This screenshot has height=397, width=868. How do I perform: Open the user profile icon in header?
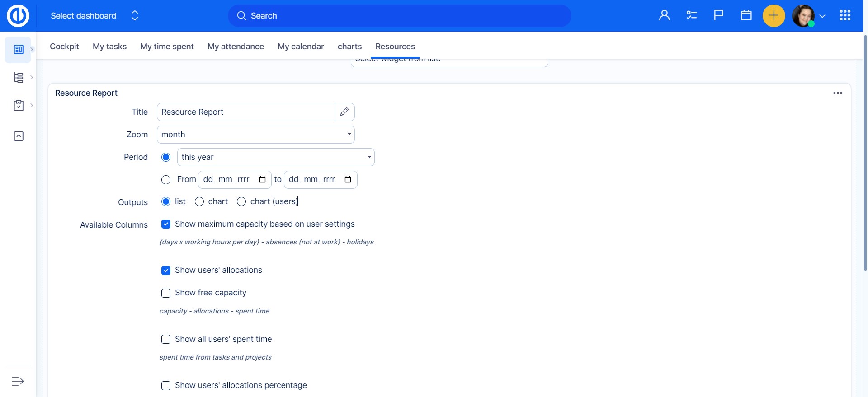pyautogui.click(x=664, y=16)
